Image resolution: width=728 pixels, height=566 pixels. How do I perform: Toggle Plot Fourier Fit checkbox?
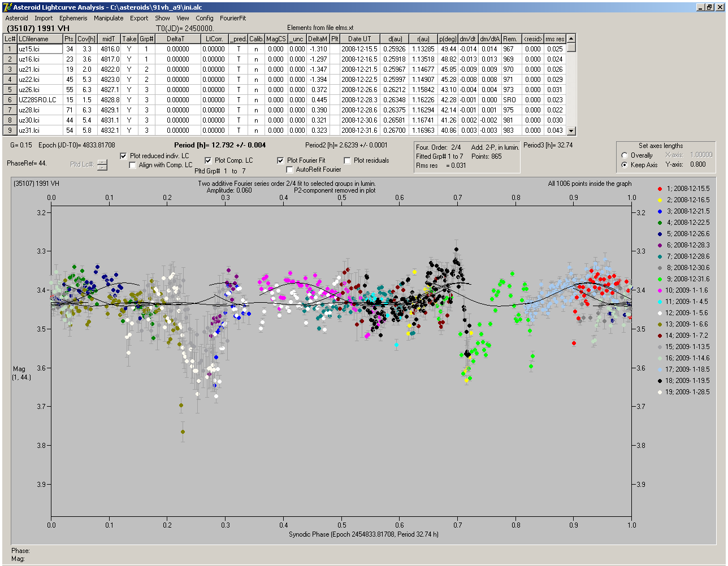tap(280, 160)
